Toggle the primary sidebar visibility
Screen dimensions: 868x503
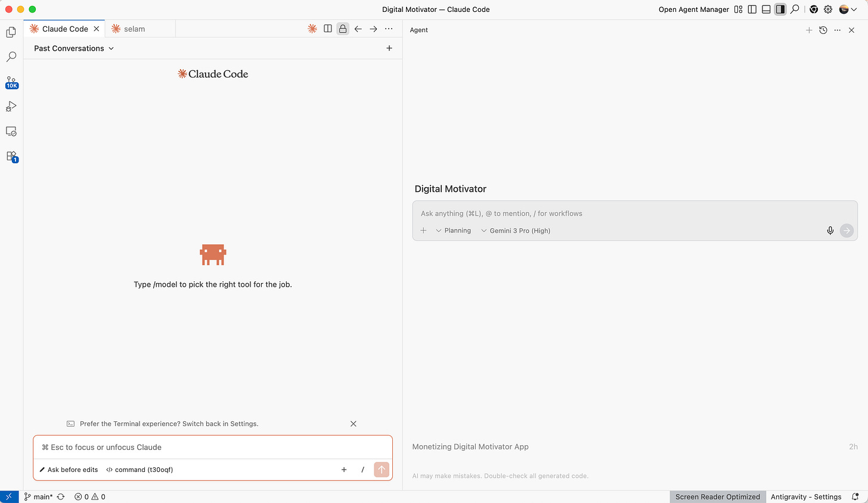(x=752, y=10)
